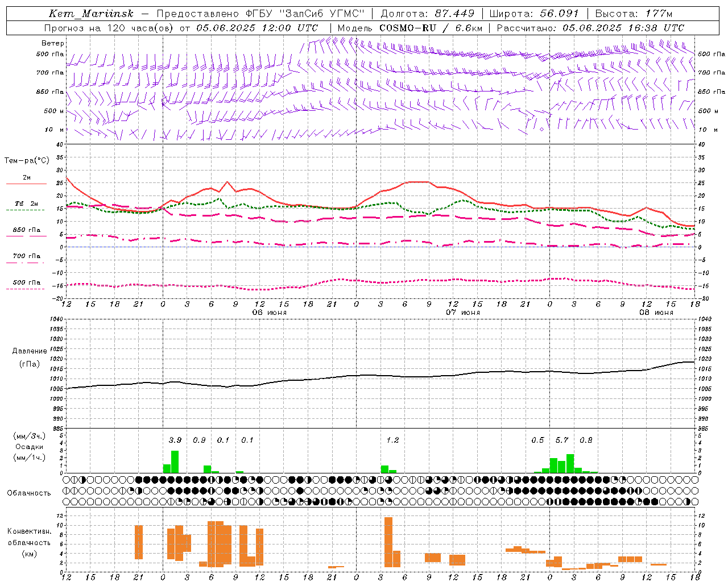This screenshot has height=582, width=728.
Task: Click the Давление (гПа) panel label
Action: click(30, 357)
